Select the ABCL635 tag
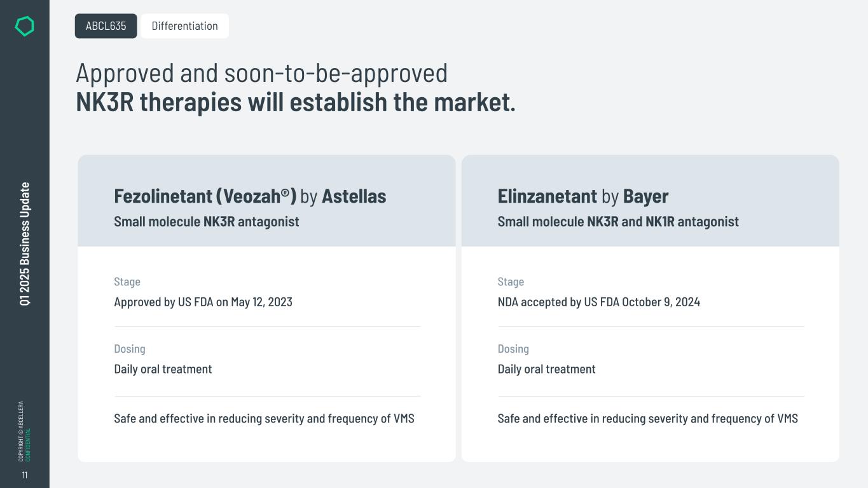Image resolution: width=868 pixels, height=488 pixels. pos(106,26)
